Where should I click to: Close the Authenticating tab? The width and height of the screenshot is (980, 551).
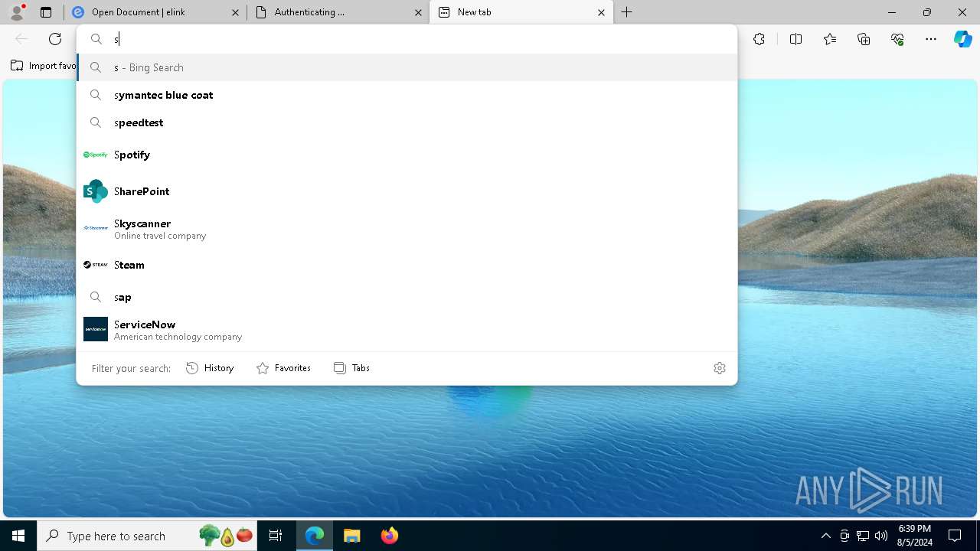pyautogui.click(x=418, y=12)
